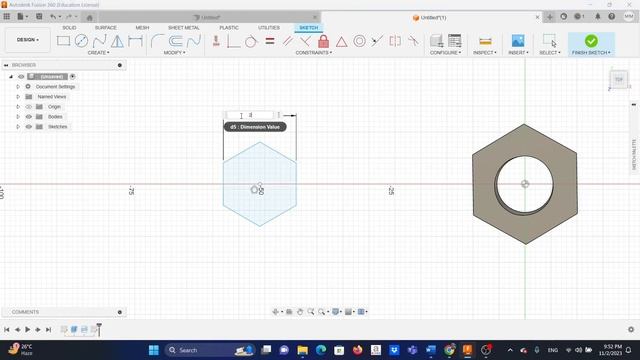Image resolution: width=640 pixels, height=360 pixels.
Task: Click the dimension value input field
Action: click(250, 116)
